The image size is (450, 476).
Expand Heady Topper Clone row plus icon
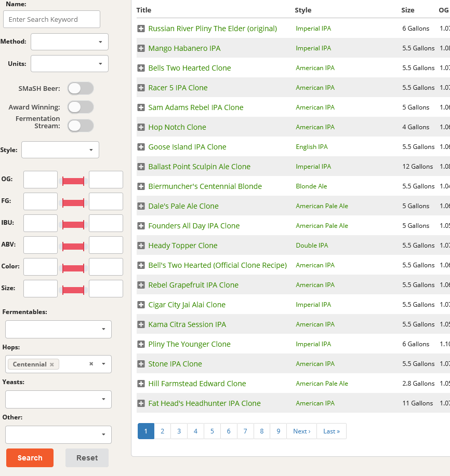(x=141, y=246)
